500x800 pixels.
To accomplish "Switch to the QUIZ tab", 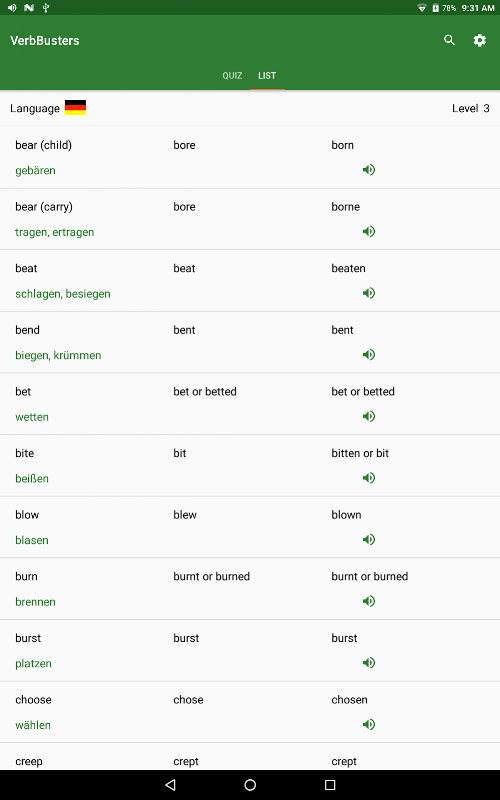I will (232, 76).
